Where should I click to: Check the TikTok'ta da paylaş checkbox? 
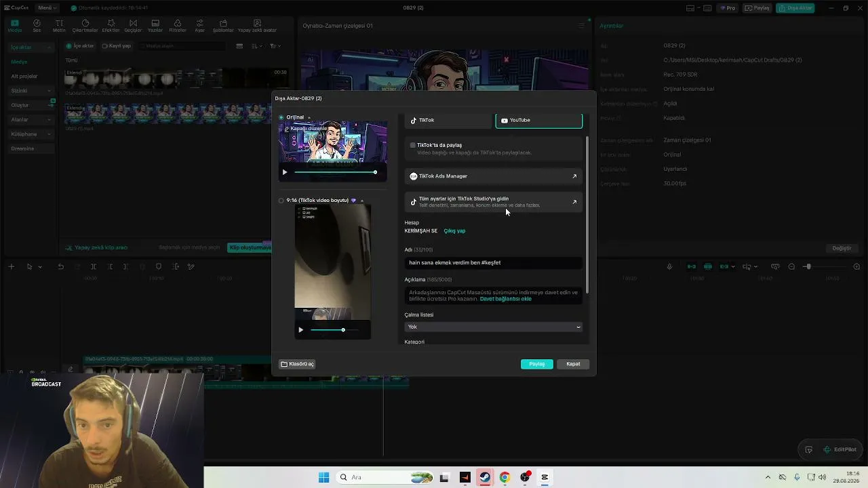click(412, 145)
